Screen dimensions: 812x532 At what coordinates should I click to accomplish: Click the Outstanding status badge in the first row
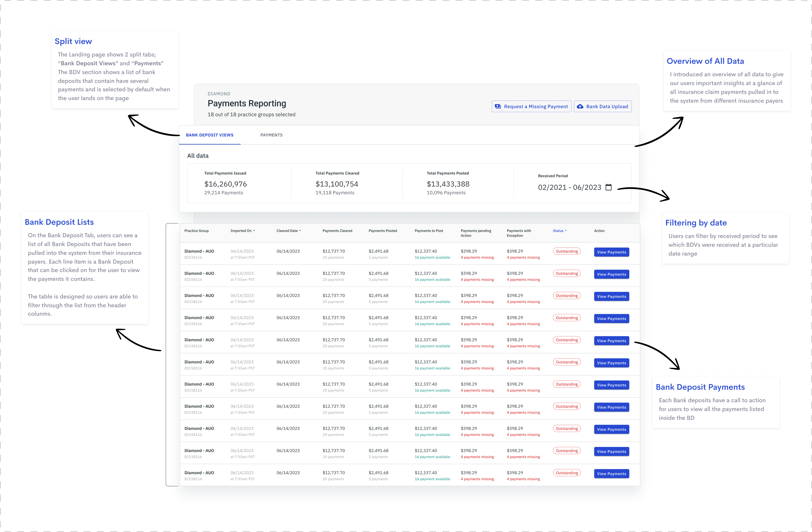[567, 251]
